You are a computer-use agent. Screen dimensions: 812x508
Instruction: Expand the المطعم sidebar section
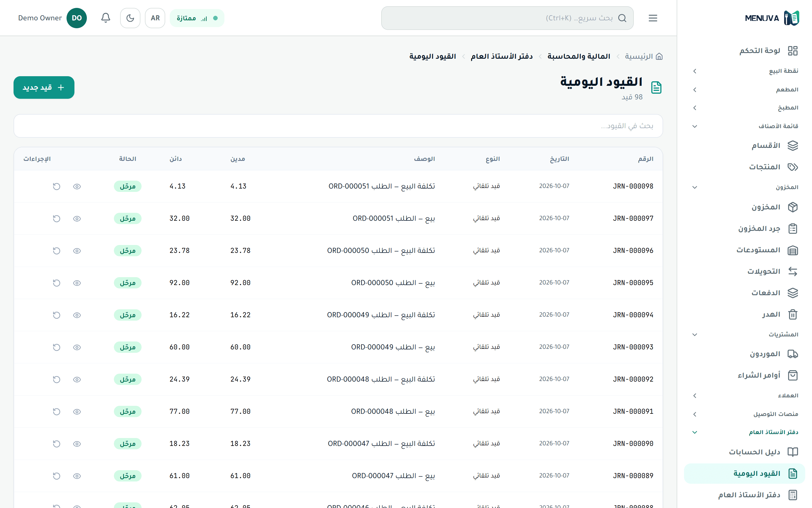[x=744, y=90]
